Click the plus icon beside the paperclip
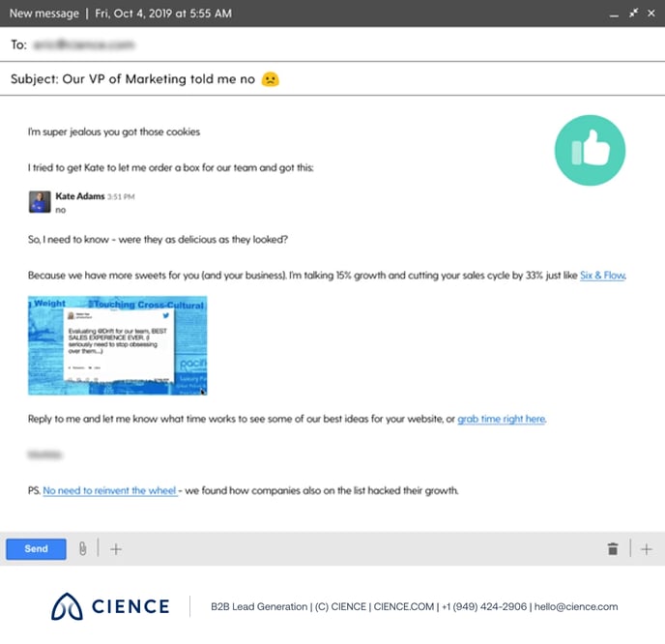The width and height of the screenshot is (665, 644). pyautogui.click(x=116, y=549)
